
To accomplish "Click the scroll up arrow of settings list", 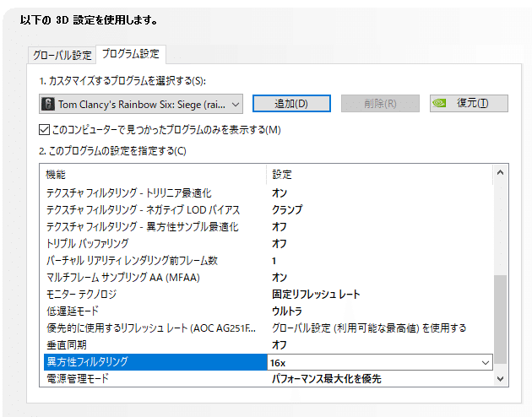I will 500,172.
